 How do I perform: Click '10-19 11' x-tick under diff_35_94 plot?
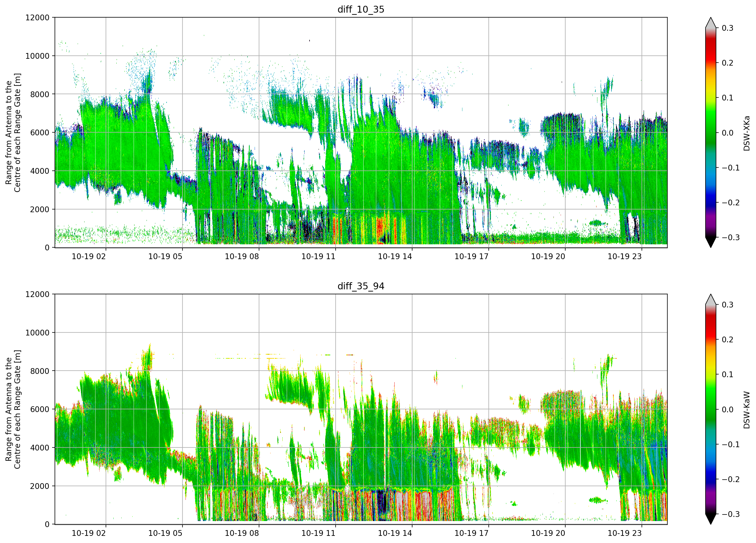point(318,533)
